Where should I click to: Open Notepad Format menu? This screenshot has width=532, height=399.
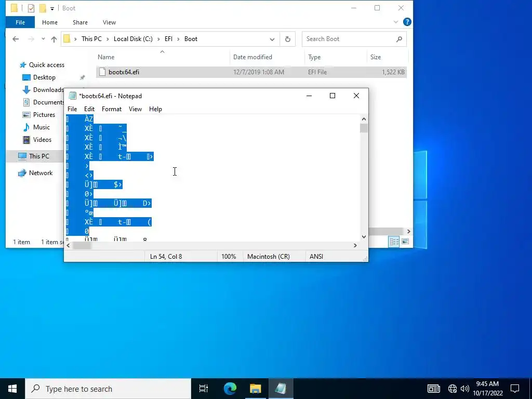tap(112, 109)
